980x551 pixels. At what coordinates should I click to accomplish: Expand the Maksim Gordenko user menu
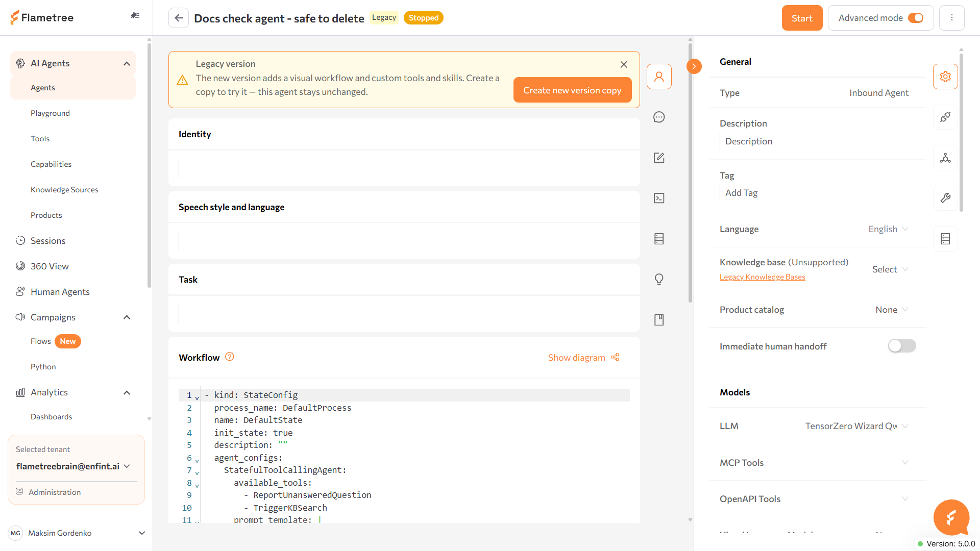tap(142, 533)
